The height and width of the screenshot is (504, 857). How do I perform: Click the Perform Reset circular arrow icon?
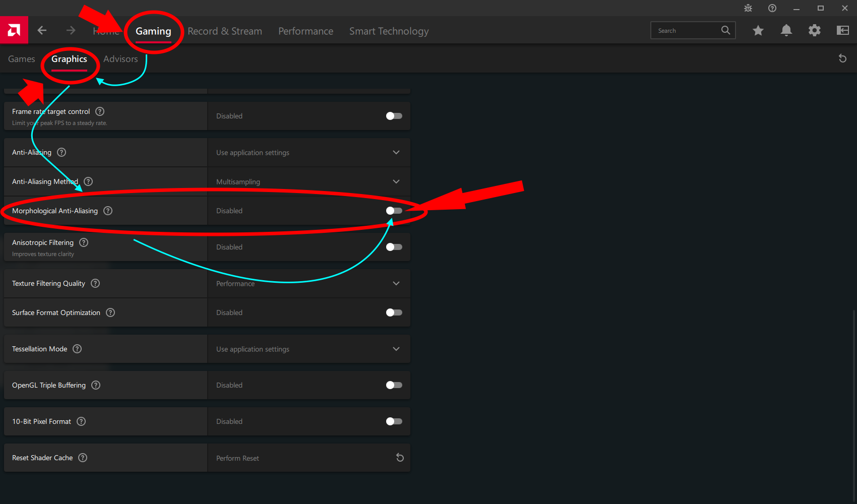click(400, 458)
